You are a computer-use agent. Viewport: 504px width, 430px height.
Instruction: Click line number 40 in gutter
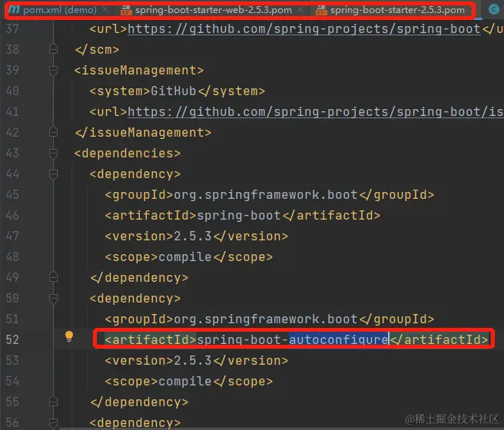click(12, 91)
